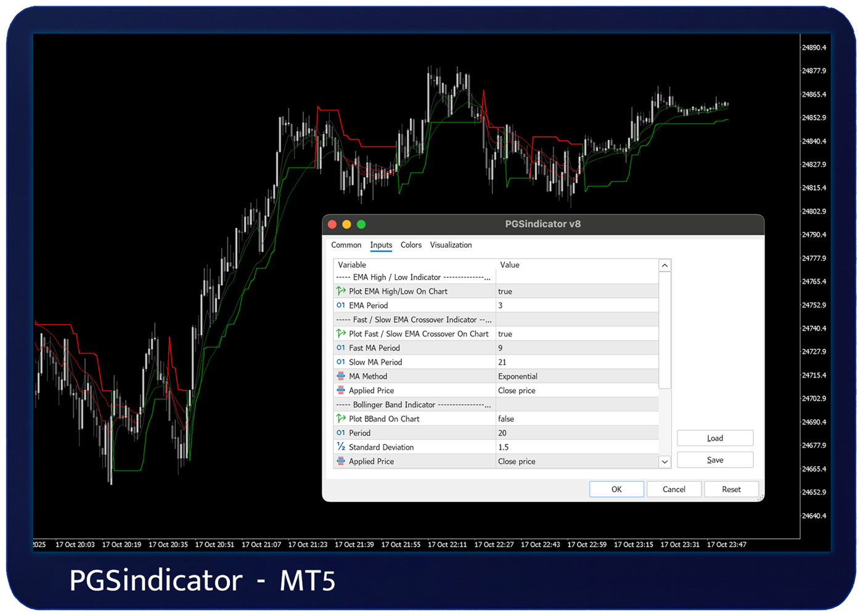Click the green zoom button of PGSindicator dialog
863x616 pixels.
[361, 224]
